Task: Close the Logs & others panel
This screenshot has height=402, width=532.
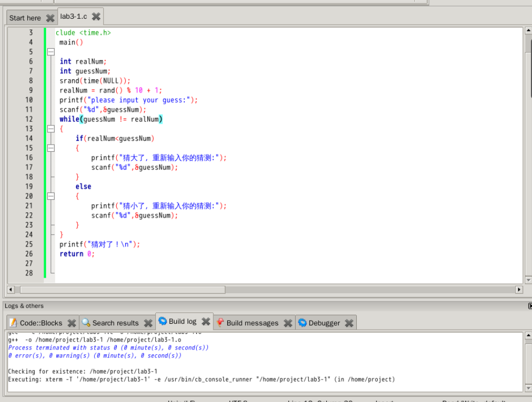Action: point(529,306)
